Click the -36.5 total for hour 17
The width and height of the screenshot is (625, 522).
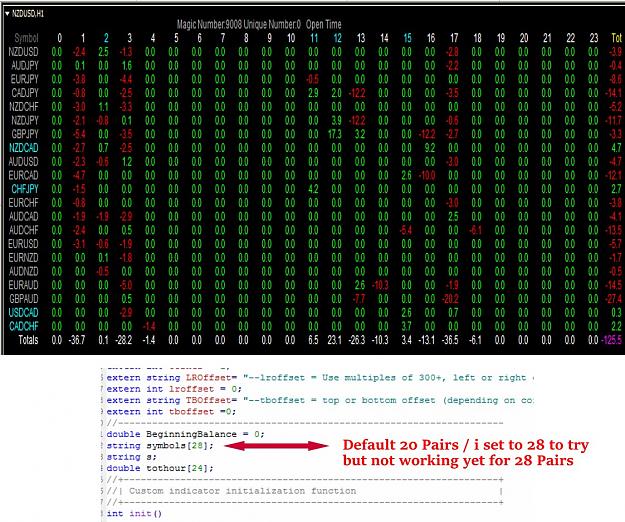pos(450,340)
